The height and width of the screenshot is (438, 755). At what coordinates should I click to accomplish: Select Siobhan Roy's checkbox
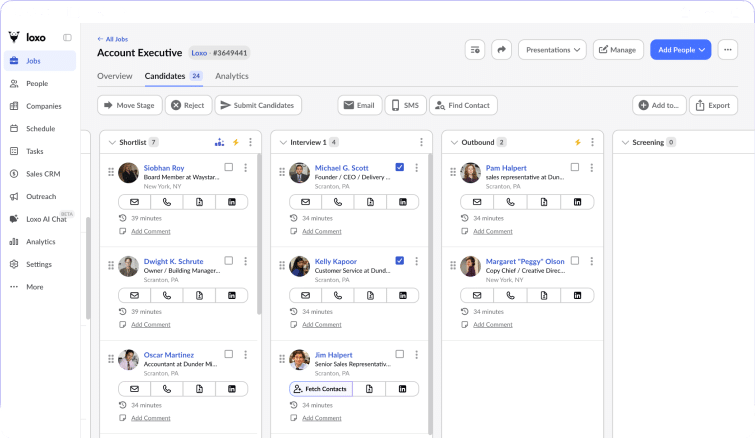point(229,167)
